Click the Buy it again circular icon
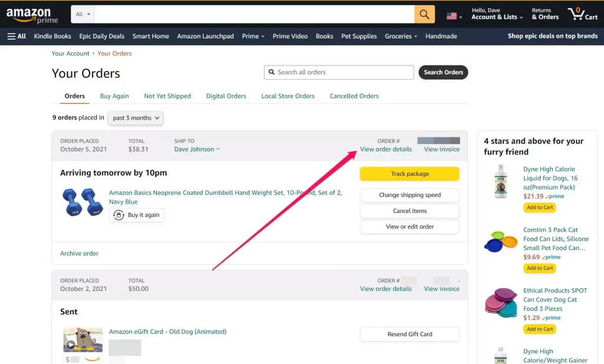 pos(119,215)
